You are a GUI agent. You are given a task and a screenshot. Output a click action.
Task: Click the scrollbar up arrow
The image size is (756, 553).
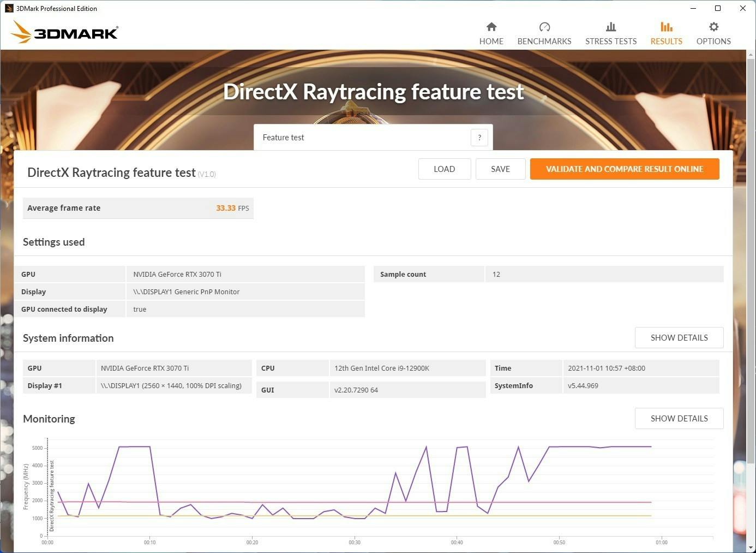[751, 55]
